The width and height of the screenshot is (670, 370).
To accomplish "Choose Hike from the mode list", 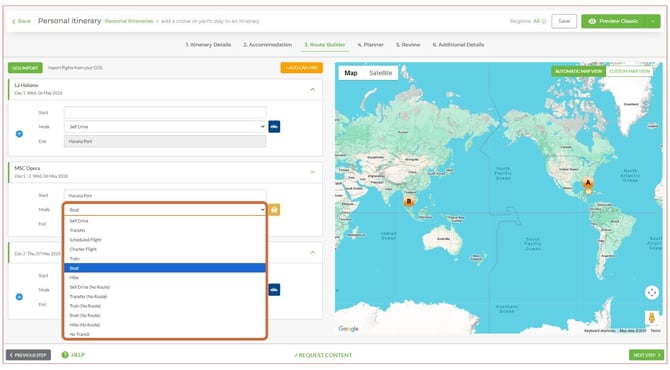I will 165,278.
